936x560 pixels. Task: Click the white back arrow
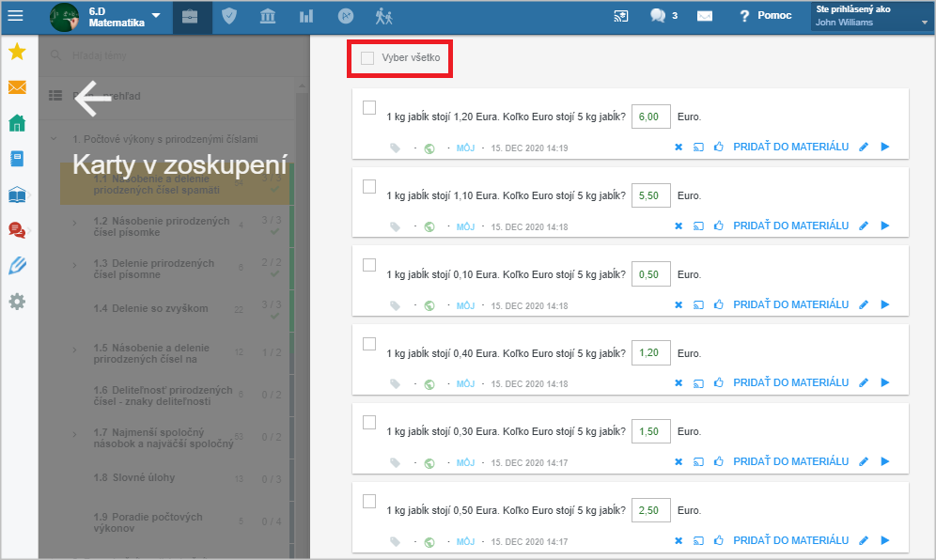92,99
